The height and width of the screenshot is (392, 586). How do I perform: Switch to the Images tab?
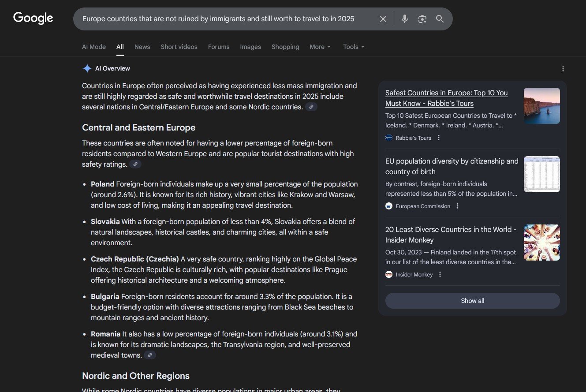tap(250, 47)
